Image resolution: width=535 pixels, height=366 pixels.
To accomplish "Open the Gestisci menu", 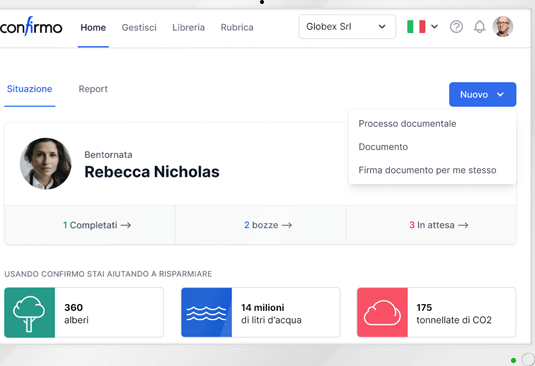I will point(139,27).
